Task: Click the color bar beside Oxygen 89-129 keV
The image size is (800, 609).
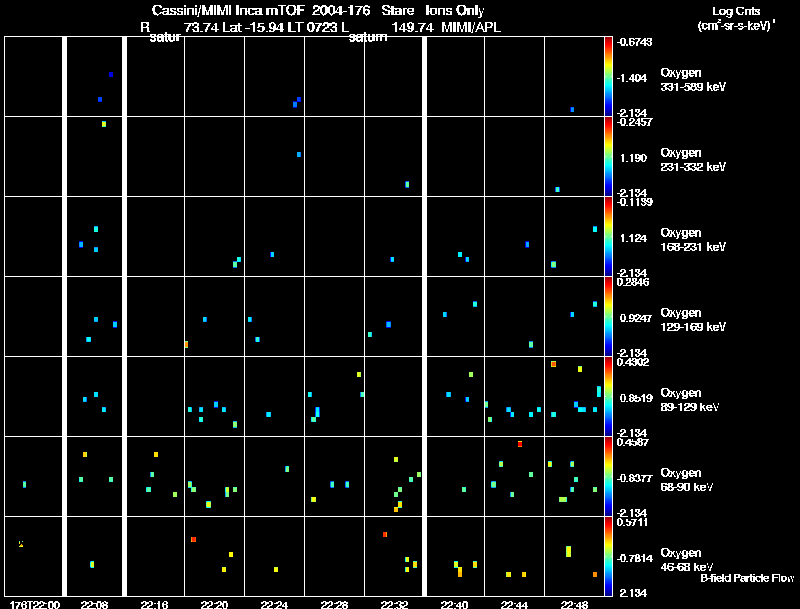Action: pos(608,396)
